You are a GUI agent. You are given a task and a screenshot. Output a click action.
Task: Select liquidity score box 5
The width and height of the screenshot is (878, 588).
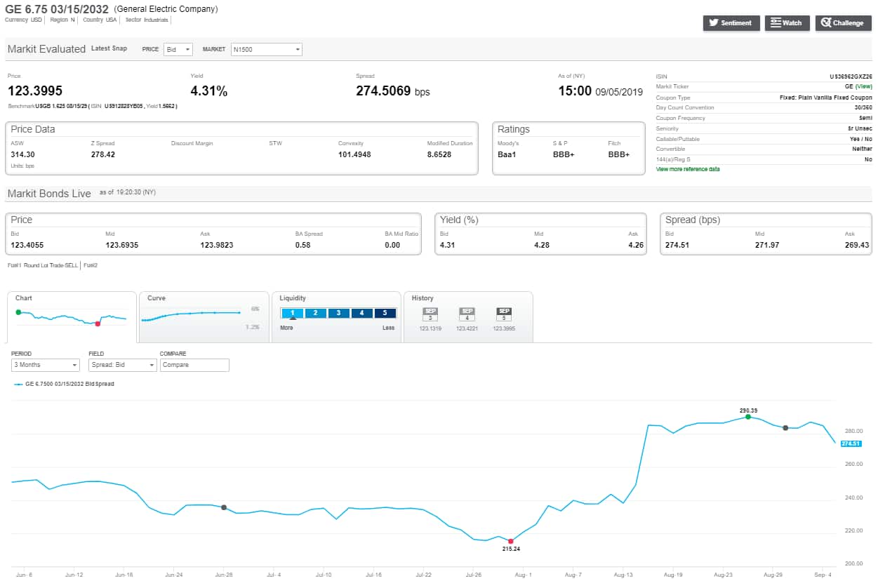pos(385,313)
